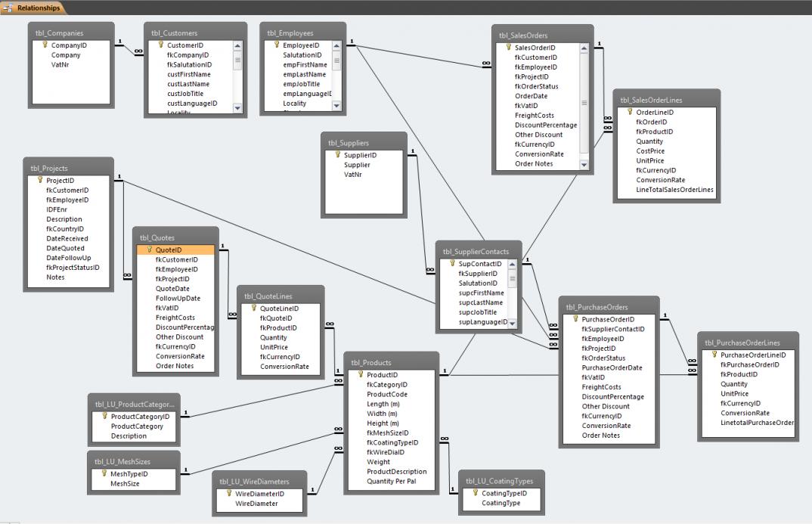Select the ProductCategory field
This screenshot has height=524, width=812.
coord(137,426)
